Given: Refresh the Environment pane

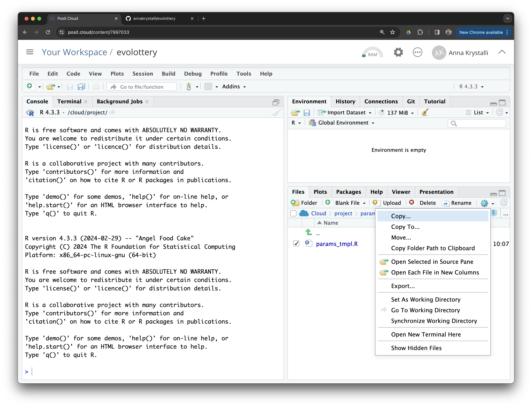Looking at the screenshot, I should pos(499,112).
